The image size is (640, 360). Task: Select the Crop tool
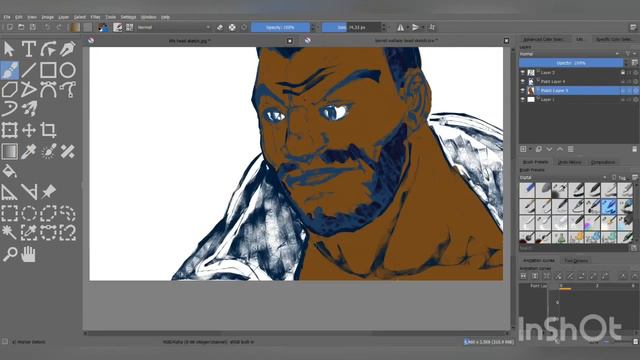(x=48, y=130)
